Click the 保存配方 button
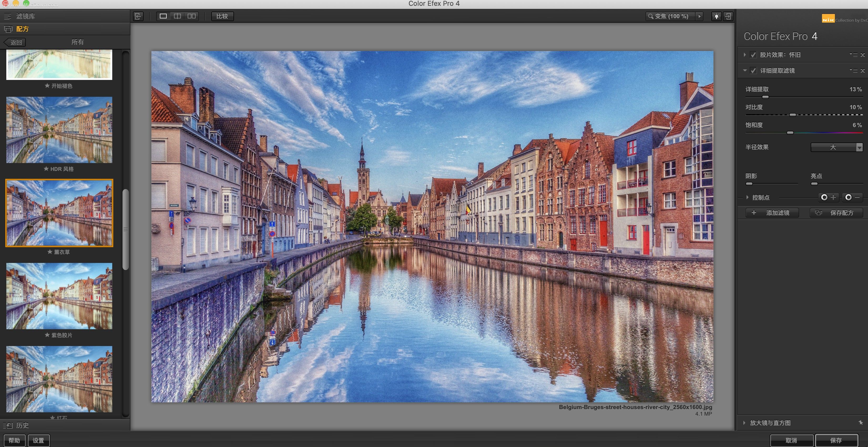This screenshot has height=447, width=868. coord(836,213)
